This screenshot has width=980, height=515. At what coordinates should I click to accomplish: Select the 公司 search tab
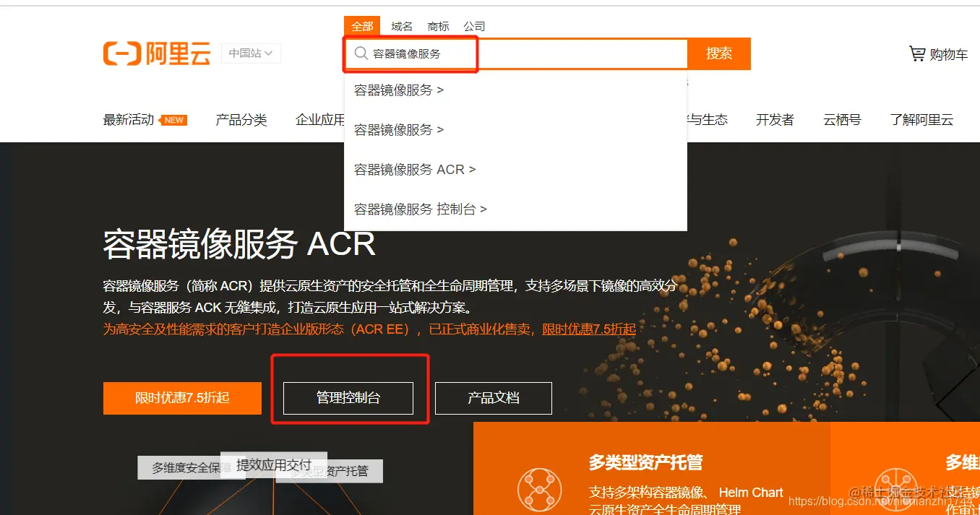pos(474,26)
